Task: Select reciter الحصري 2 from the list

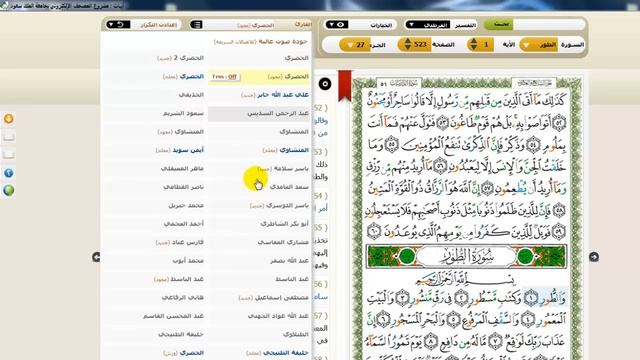Action: tap(180, 58)
